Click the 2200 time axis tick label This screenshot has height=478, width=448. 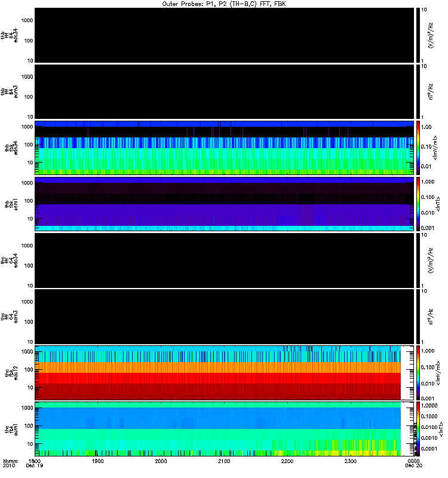pos(287,461)
